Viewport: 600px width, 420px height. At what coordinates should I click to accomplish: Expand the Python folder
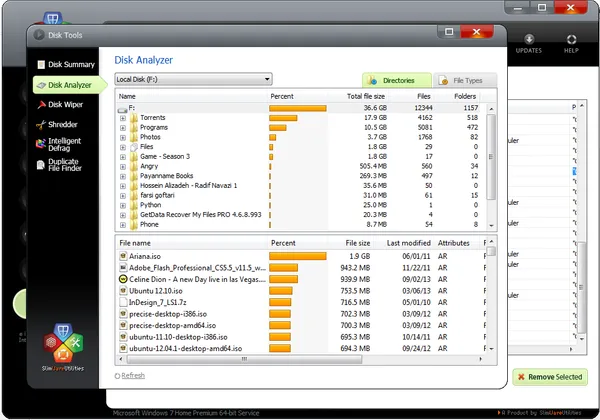click(123, 206)
